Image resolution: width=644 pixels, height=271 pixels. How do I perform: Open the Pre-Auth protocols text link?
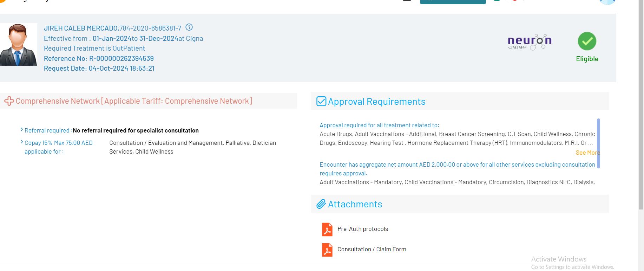(x=363, y=229)
